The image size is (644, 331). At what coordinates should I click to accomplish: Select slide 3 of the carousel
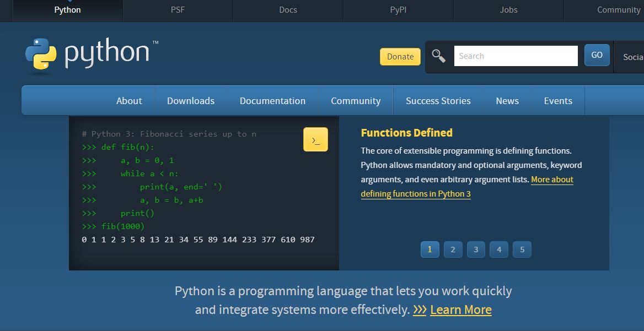[x=476, y=249]
